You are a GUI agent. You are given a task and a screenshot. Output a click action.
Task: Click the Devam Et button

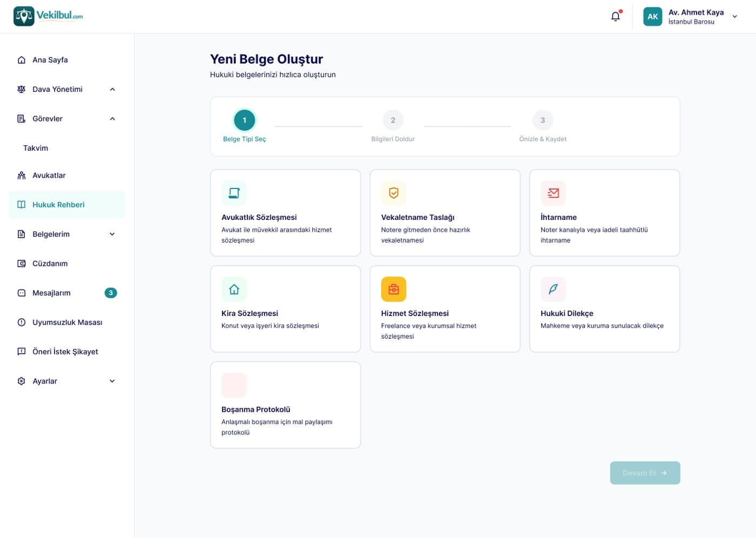pos(645,473)
